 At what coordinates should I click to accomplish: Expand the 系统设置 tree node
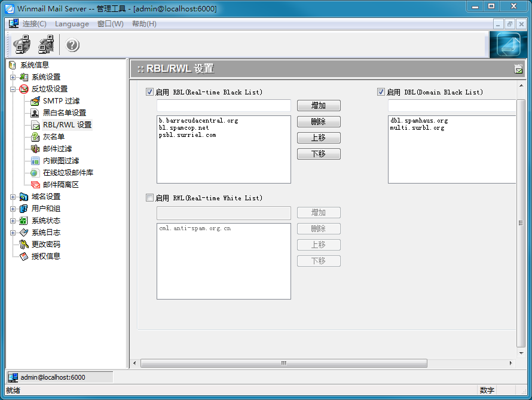point(13,77)
